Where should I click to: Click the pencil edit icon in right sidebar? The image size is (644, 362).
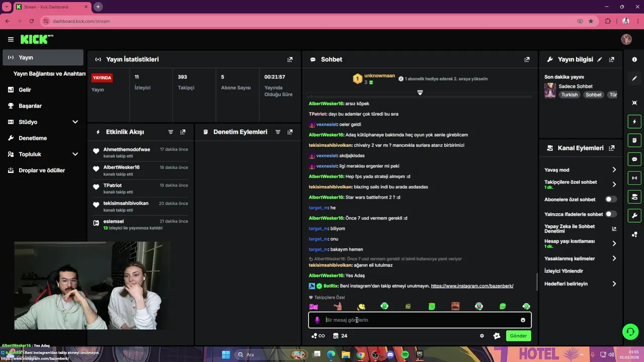pyautogui.click(x=634, y=78)
